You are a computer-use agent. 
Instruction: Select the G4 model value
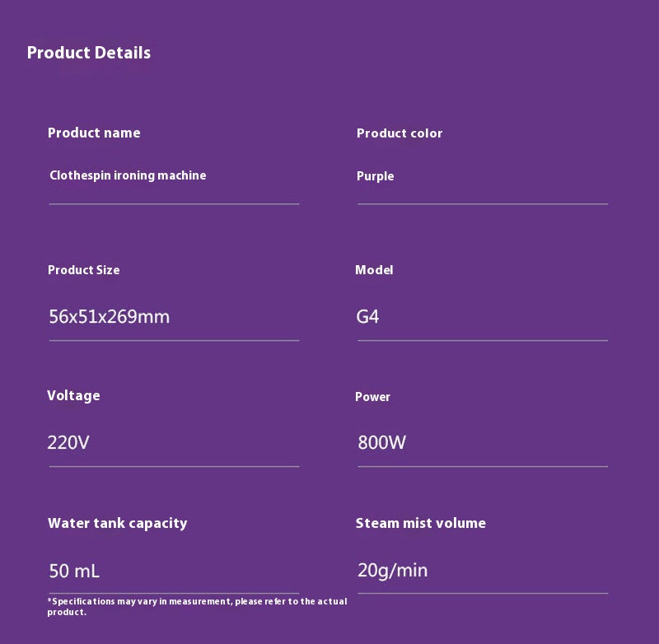pos(368,316)
